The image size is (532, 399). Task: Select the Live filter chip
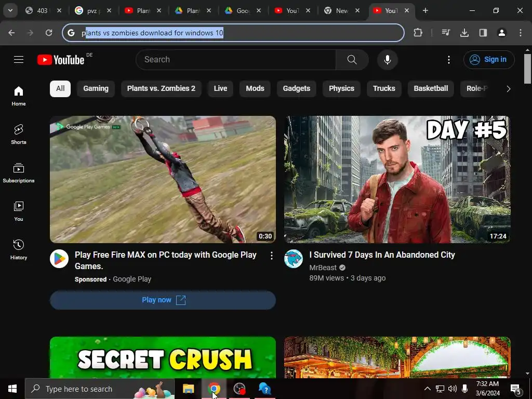click(220, 88)
